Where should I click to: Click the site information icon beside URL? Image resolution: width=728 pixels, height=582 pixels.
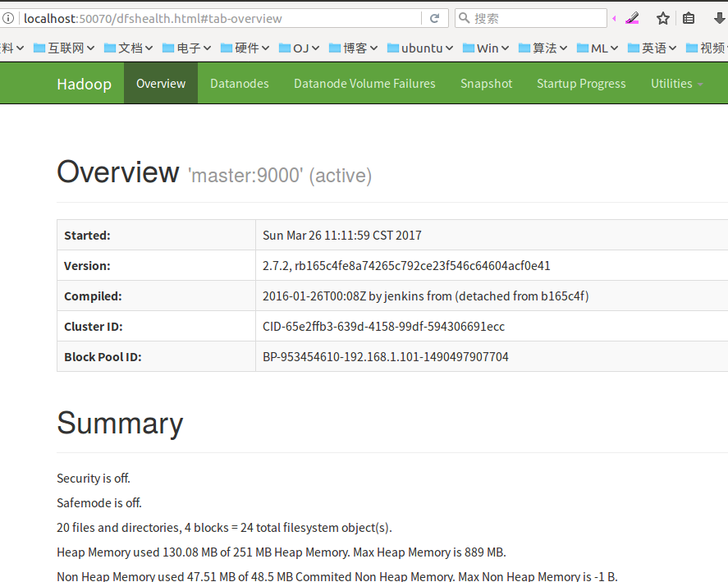point(8,19)
